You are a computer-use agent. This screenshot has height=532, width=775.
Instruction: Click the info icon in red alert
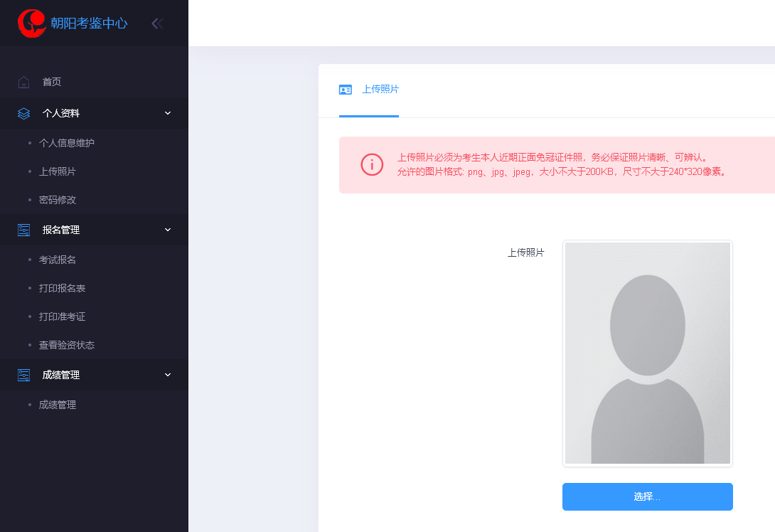[x=372, y=164]
